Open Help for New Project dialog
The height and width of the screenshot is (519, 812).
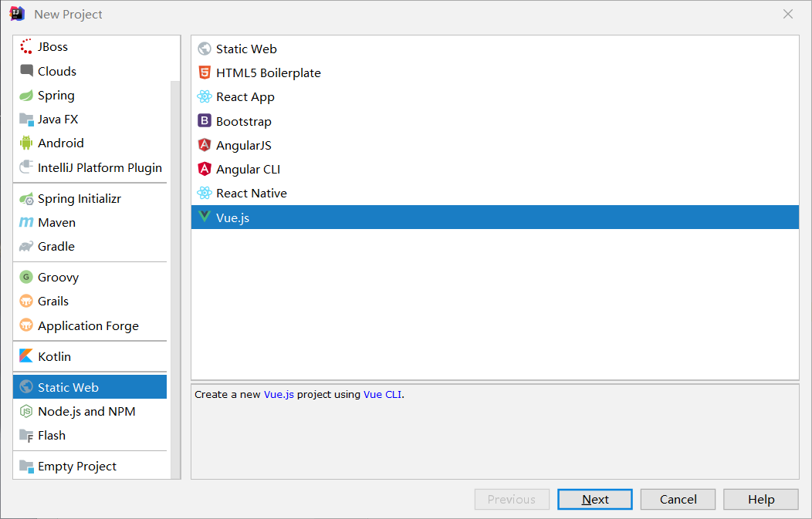[x=761, y=500]
